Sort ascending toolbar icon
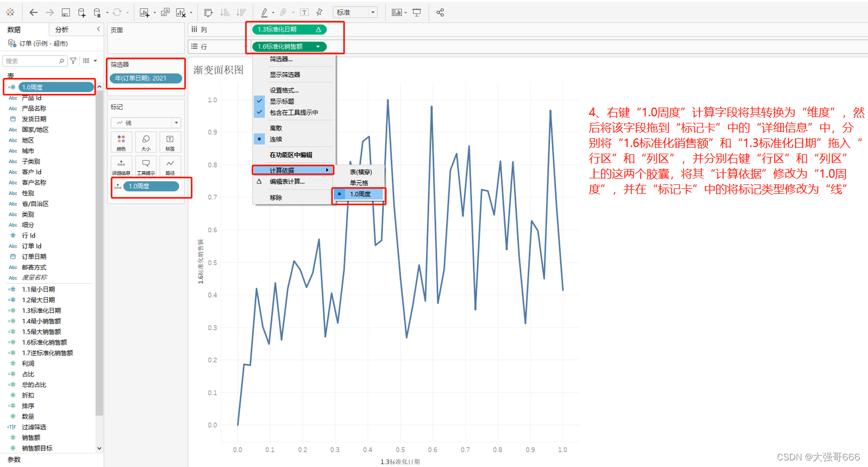The width and height of the screenshot is (868, 467). click(x=225, y=12)
